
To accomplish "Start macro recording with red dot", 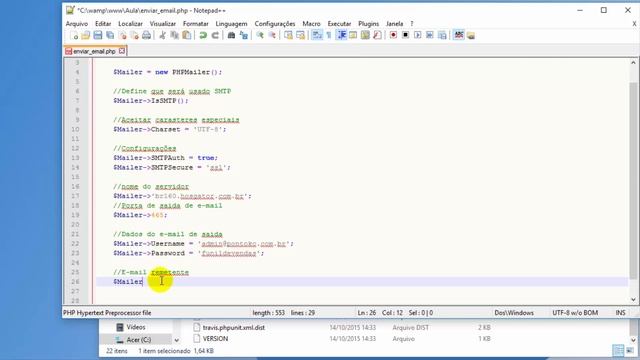I will coord(393,36).
